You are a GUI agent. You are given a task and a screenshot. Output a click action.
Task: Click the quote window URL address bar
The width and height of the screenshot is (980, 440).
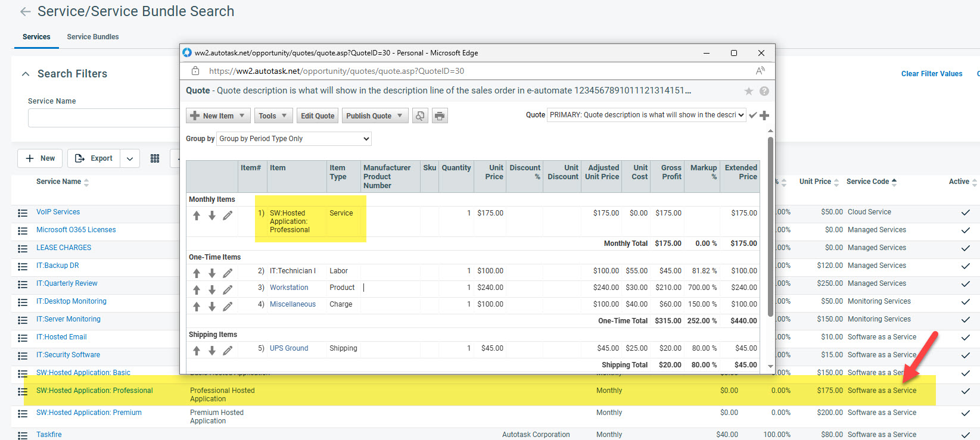coord(336,71)
